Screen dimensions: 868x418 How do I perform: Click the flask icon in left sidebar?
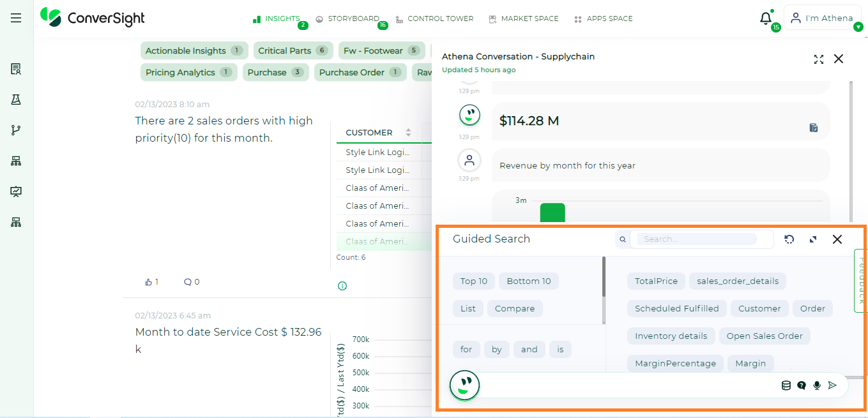point(16,100)
